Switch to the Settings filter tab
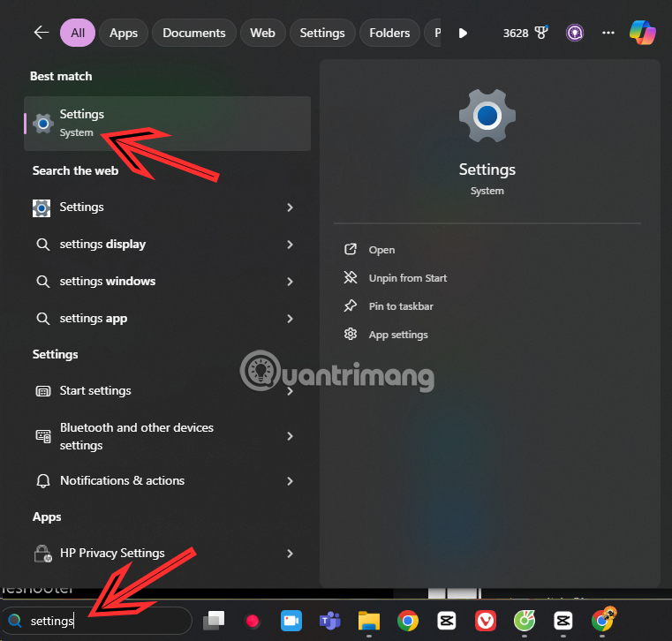Screen dimensions: 672x641 coord(322,33)
